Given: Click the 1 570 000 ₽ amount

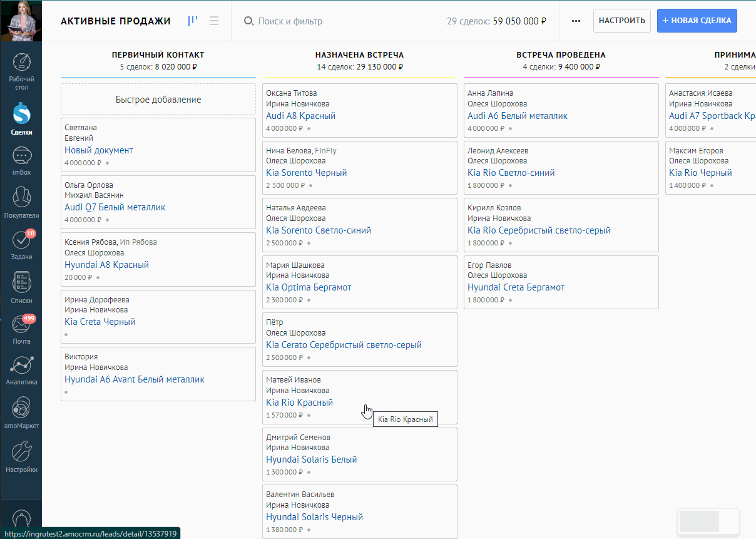Looking at the screenshot, I should point(284,415).
